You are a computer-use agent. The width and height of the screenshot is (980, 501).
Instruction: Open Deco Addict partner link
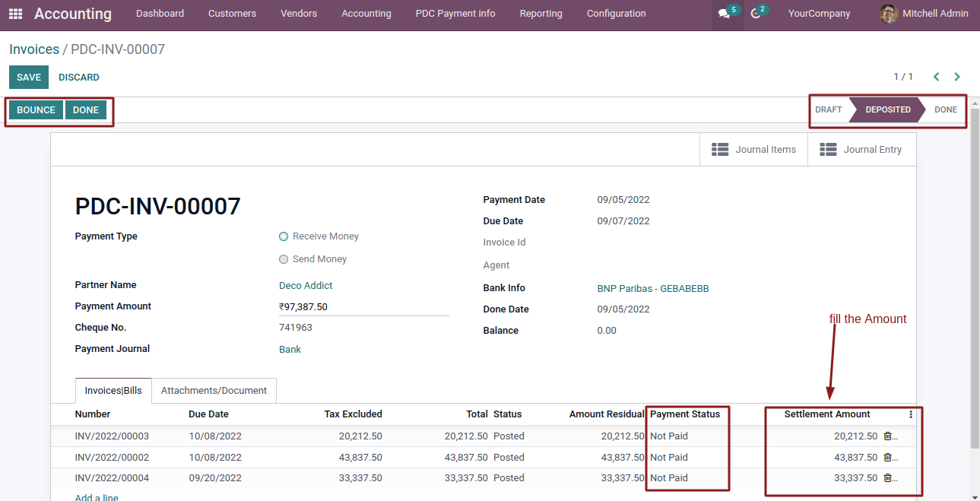pos(306,286)
